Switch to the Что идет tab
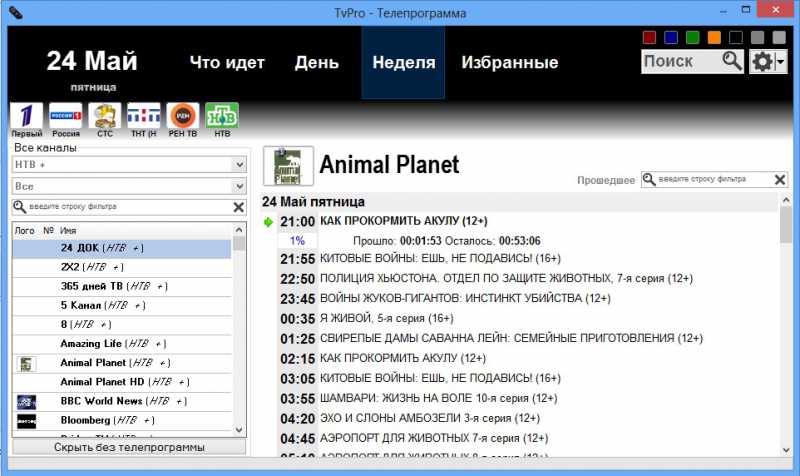The height and width of the screenshot is (476, 800). [227, 62]
